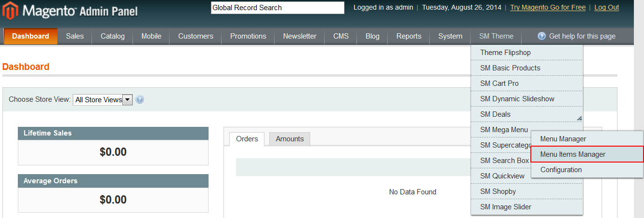Switch to the Amounts tab
This screenshot has height=218, width=644.
pyautogui.click(x=289, y=139)
